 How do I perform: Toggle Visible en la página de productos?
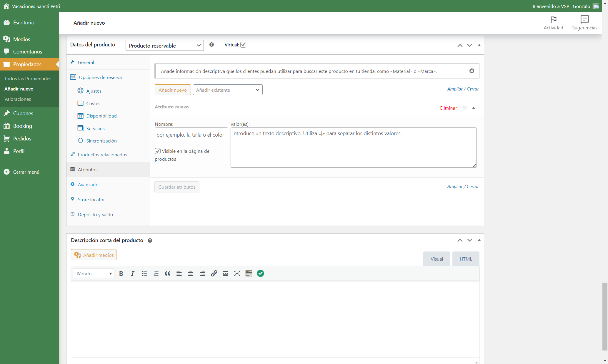(158, 151)
